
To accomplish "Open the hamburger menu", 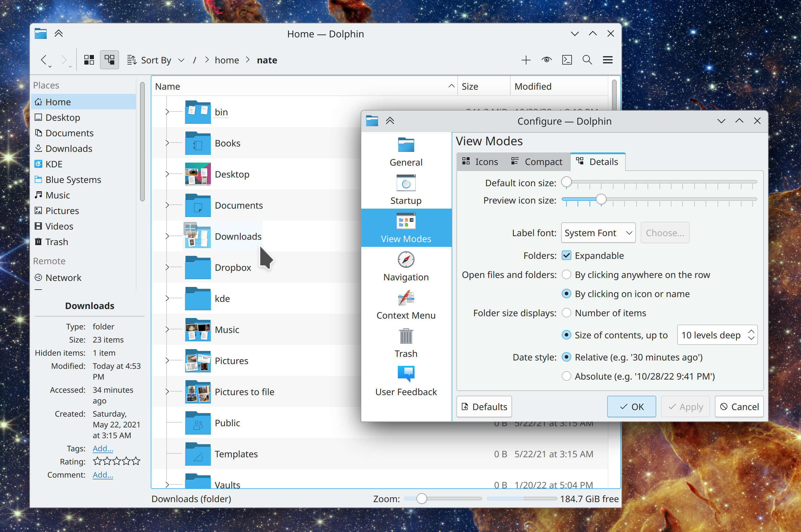I will [x=607, y=60].
